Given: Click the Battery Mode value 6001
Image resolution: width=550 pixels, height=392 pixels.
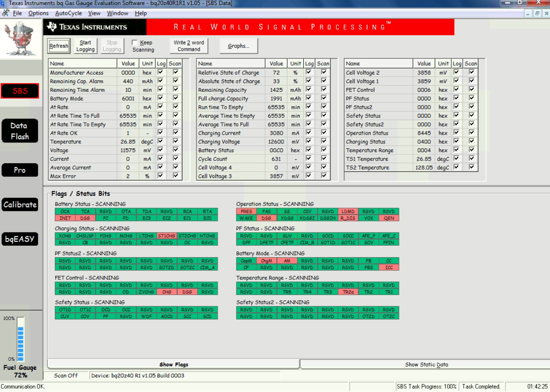Looking at the screenshot, I should [128, 99].
